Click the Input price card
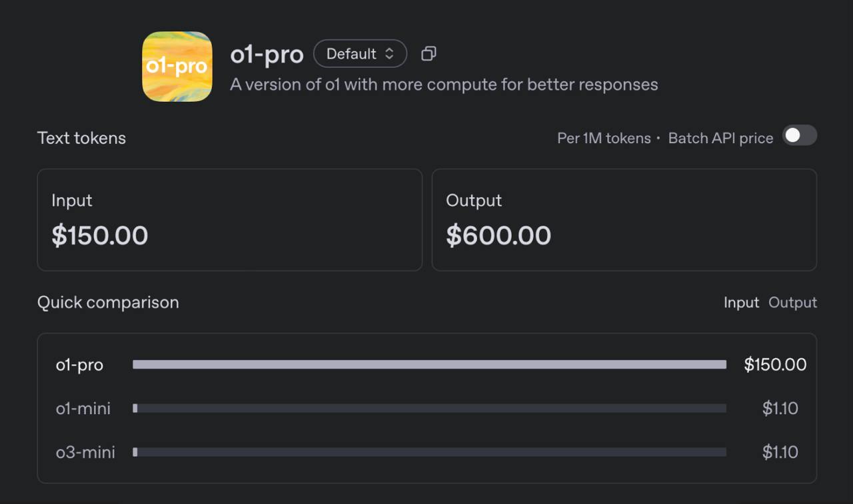 tap(230, 220)
